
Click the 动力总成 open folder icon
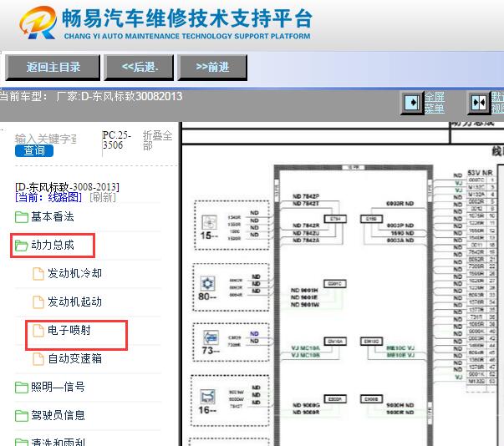[22, 246]
